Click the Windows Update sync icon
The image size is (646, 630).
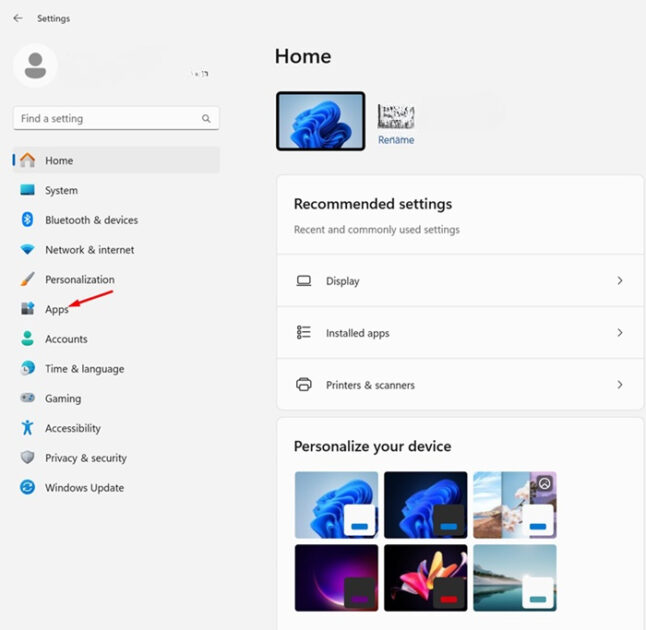(28, 487)
